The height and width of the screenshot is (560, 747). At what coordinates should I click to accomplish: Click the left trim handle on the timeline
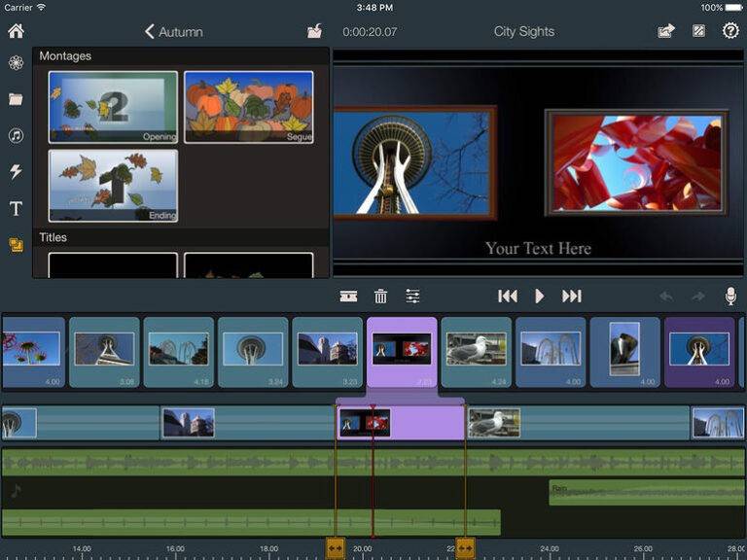coord(335,548)
